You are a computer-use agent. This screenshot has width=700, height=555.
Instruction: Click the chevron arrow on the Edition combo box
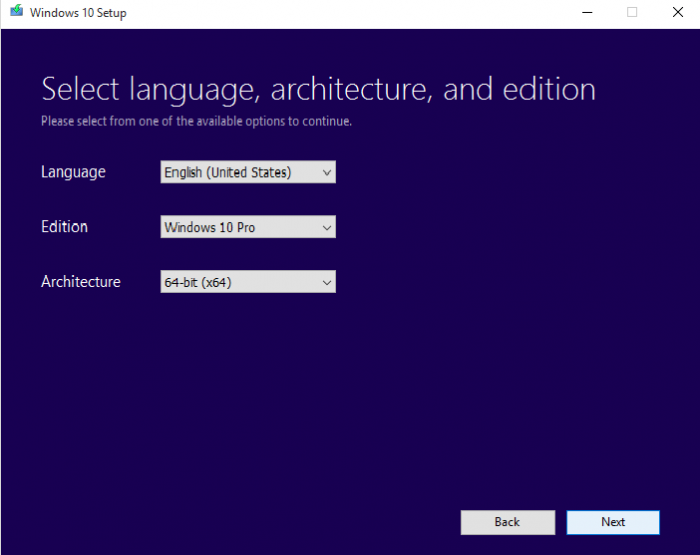click(326, 228)
